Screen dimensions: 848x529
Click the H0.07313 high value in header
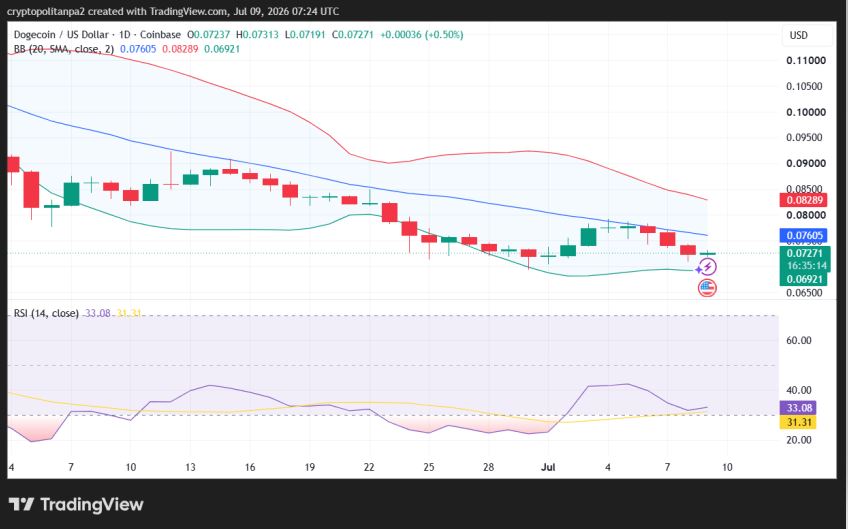pos(257,35)
